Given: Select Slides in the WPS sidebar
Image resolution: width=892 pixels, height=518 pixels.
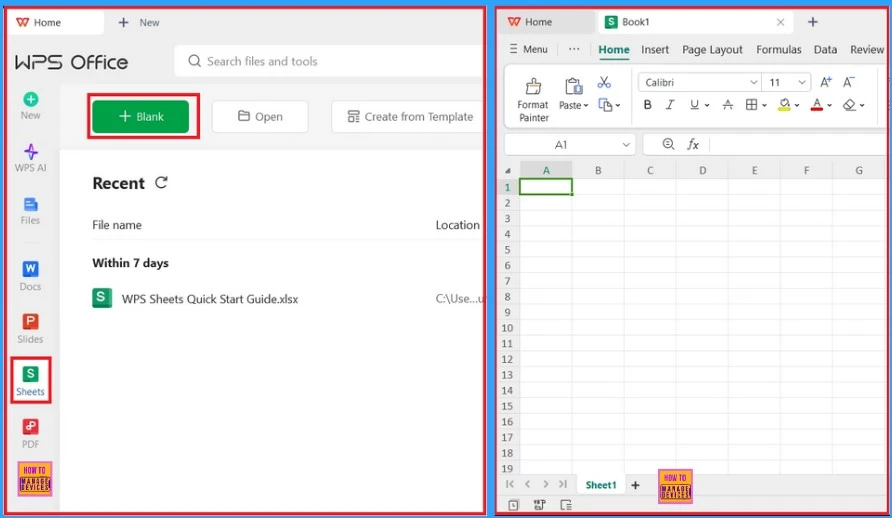Looking at the screenshot, I should tap(30, 329).
